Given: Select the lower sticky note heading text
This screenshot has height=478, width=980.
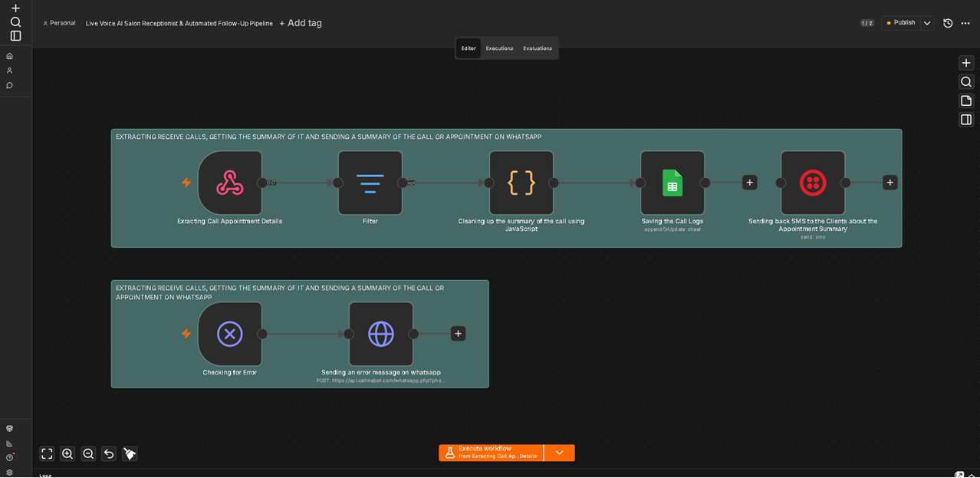Looking at the screenshot, I should point(280,292).
